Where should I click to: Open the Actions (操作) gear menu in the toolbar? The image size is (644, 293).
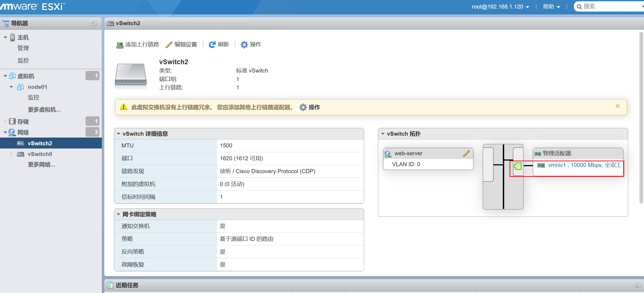coord(251,44)
